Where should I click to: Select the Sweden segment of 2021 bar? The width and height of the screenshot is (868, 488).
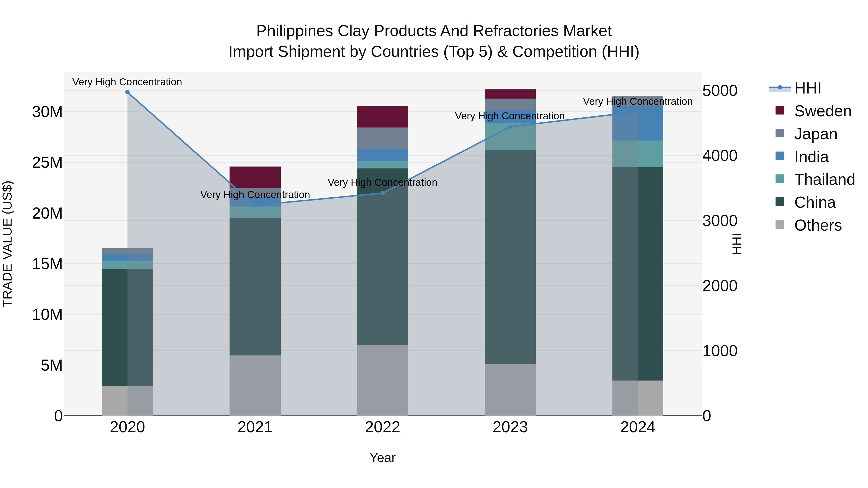click(255, 177)
